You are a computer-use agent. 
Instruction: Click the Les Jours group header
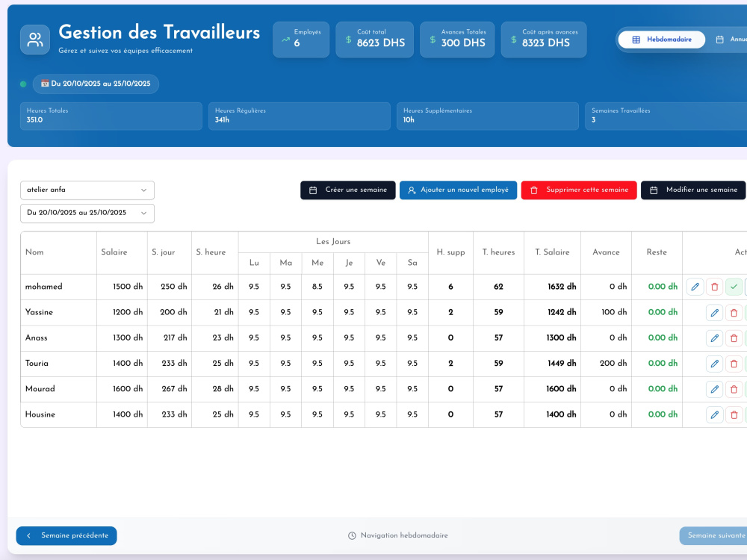pyautogui.click(x=333, y=242)
